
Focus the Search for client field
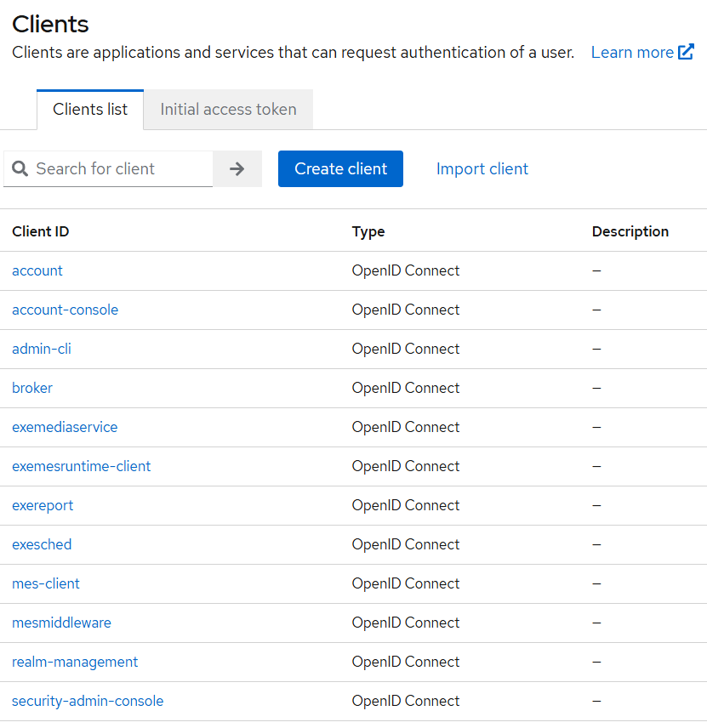click(x=119, y=169)
